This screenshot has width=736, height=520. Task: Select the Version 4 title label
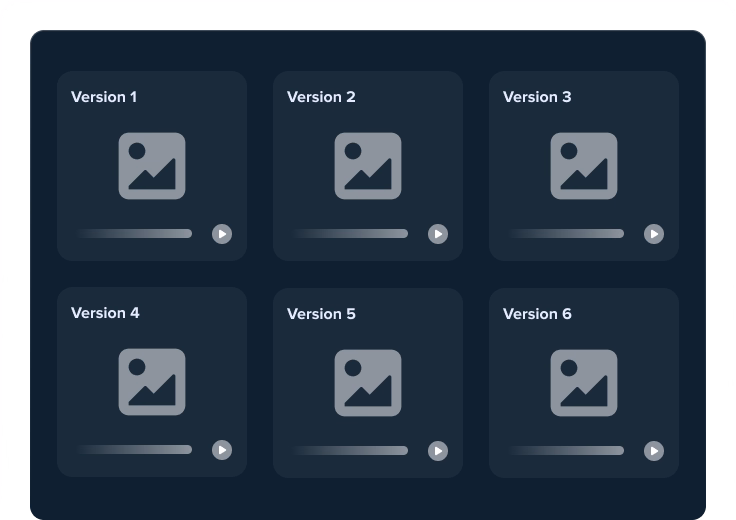pyautogui.click(x=105, y=313)
